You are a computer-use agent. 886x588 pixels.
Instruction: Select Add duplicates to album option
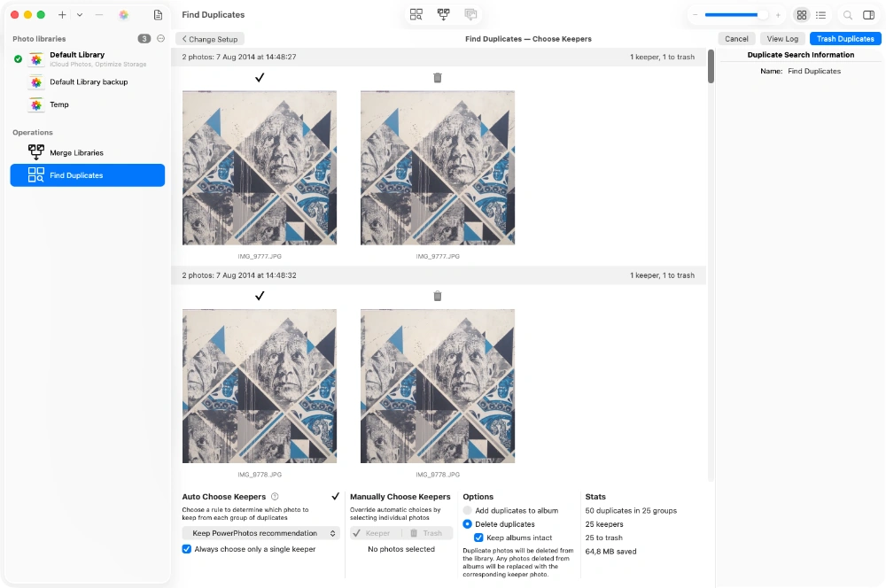click(468, 511)
